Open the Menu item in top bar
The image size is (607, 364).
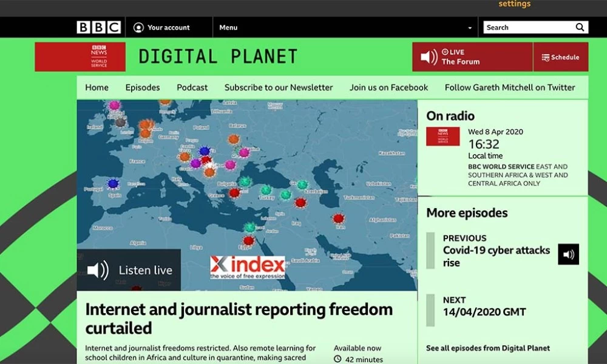[228, 27]
